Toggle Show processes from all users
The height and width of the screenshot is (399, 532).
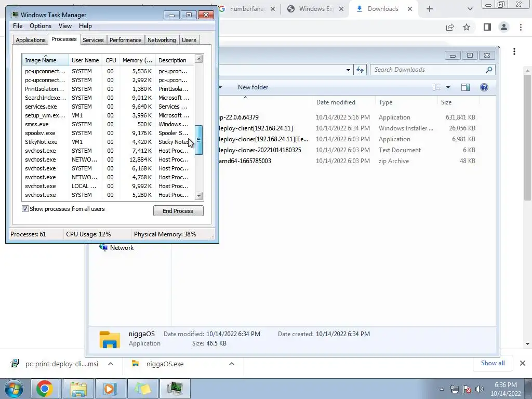click(25, 209)
